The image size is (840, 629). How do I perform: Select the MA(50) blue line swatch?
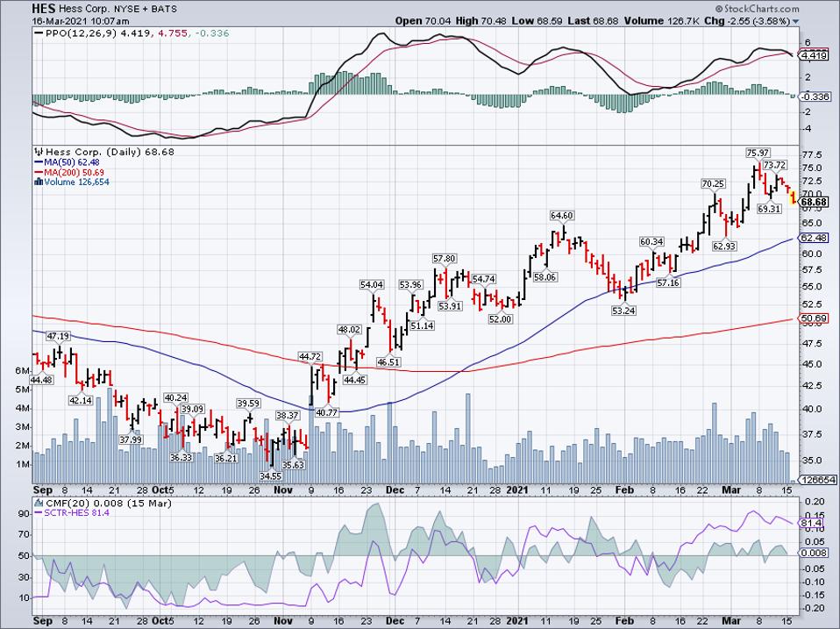39,161
